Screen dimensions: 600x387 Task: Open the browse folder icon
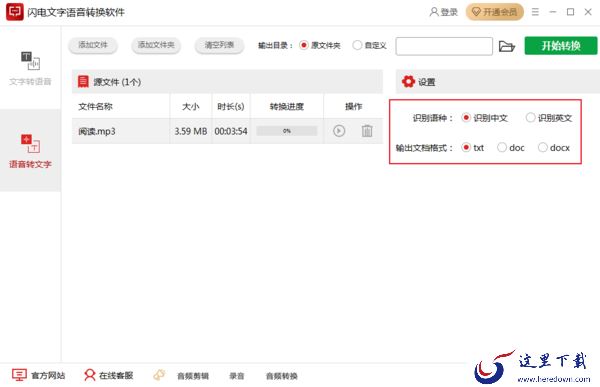pos(507,46)
